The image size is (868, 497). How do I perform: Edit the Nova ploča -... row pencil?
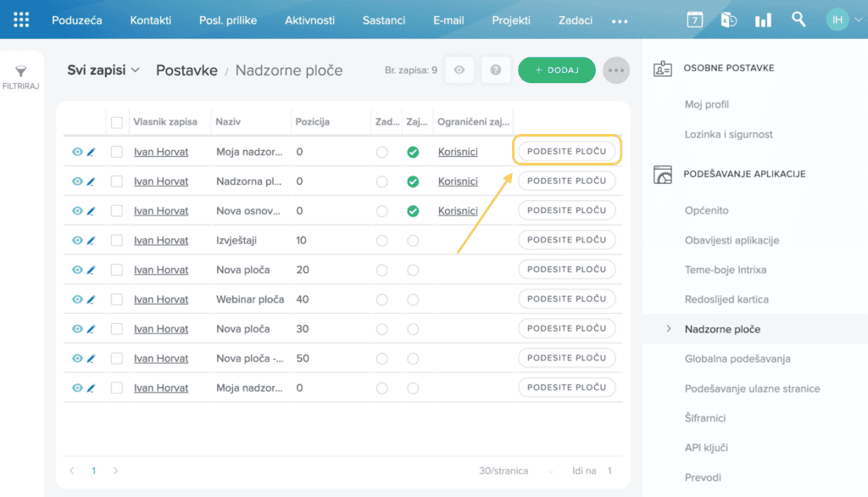pos(92,359)
